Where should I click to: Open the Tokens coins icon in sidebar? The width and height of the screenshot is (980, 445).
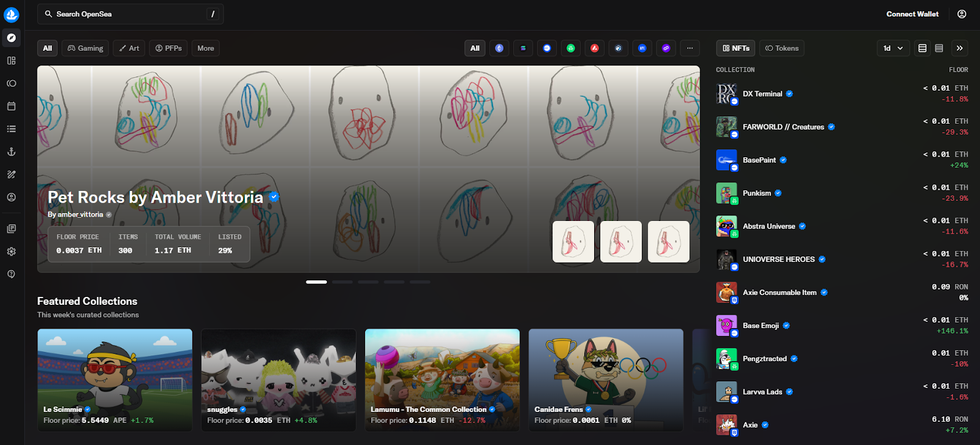click(x=11, y=83)
